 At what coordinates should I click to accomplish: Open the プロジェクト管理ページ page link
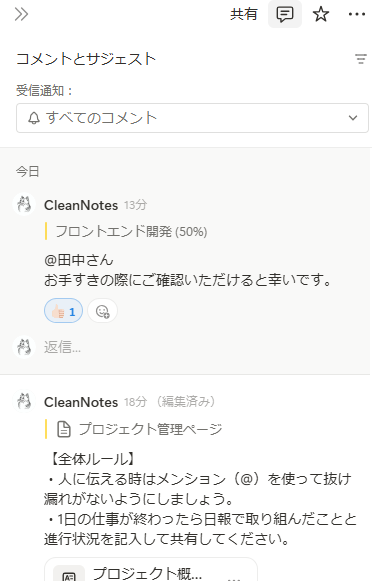pyautogui.click(x=150, y=429)
